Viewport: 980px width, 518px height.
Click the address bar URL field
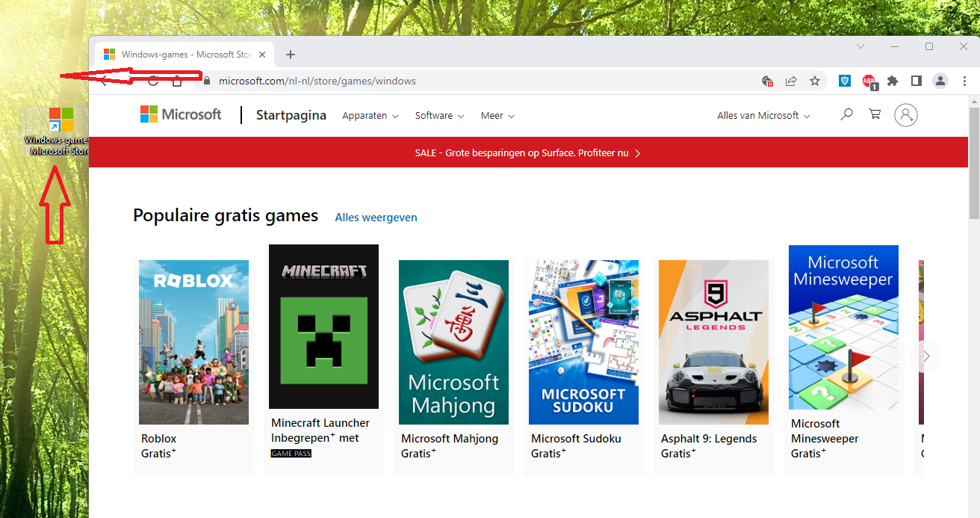click(478, 81)
